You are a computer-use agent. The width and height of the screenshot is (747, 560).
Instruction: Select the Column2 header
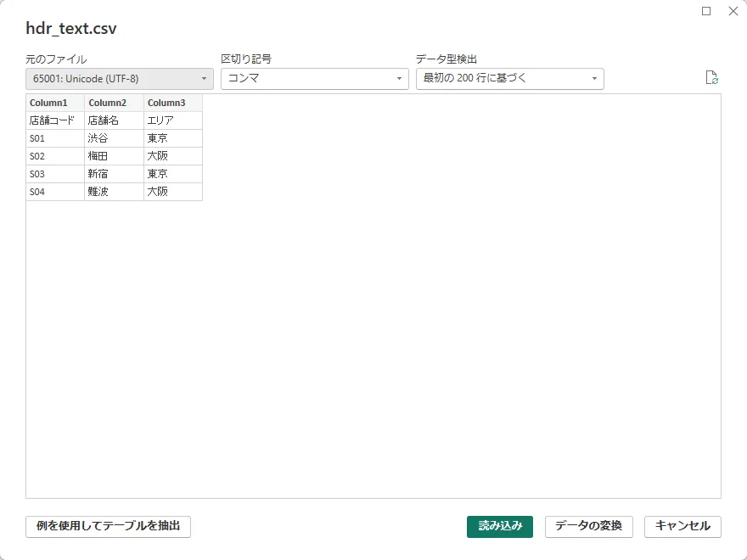click(x=115, y=103)
